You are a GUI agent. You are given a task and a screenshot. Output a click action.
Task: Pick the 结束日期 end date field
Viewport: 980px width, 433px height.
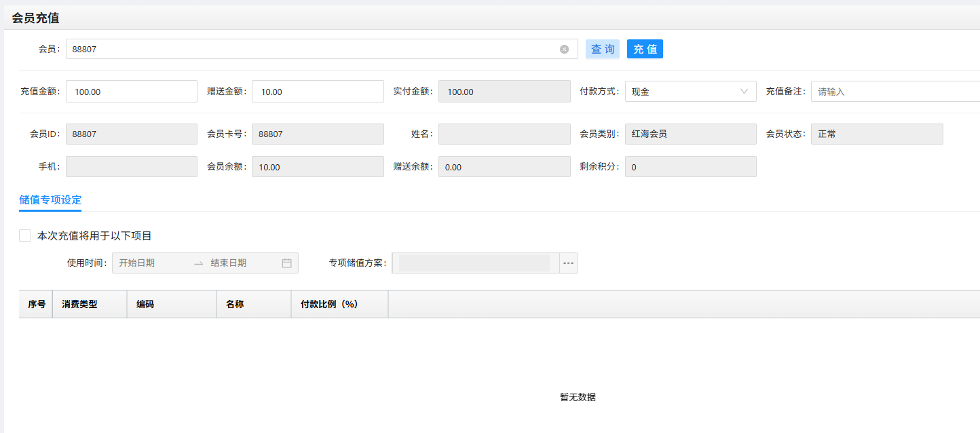(x=240, y=263)
